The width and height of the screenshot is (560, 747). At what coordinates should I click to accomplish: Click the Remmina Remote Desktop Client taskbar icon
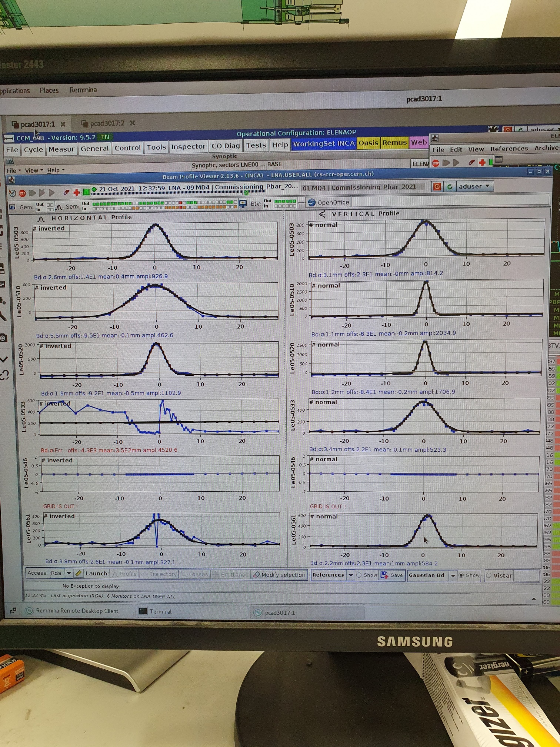tap(29, 611)
